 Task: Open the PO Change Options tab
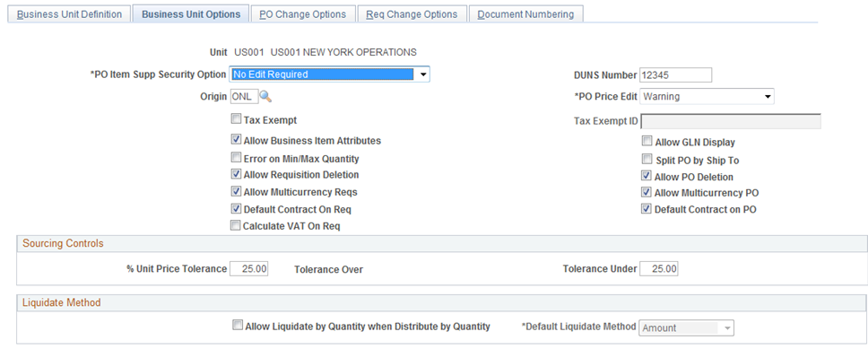tap(303, 14)
